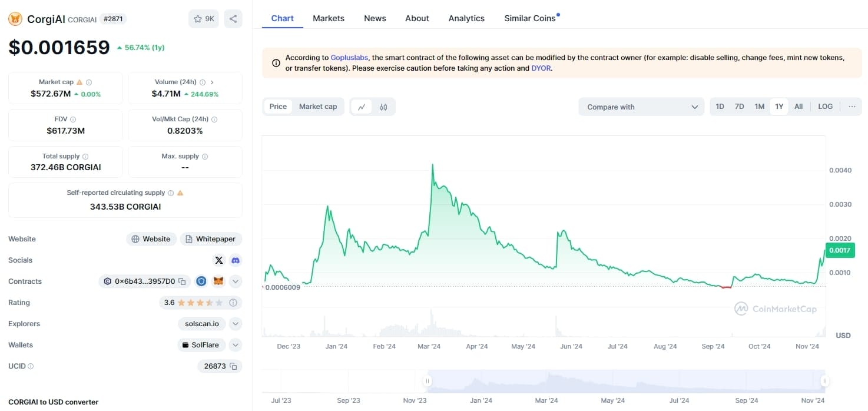868x411 pixels.
Task: Click the CORGIAI to USD converter heading
Action: click(x=54, y=402)
